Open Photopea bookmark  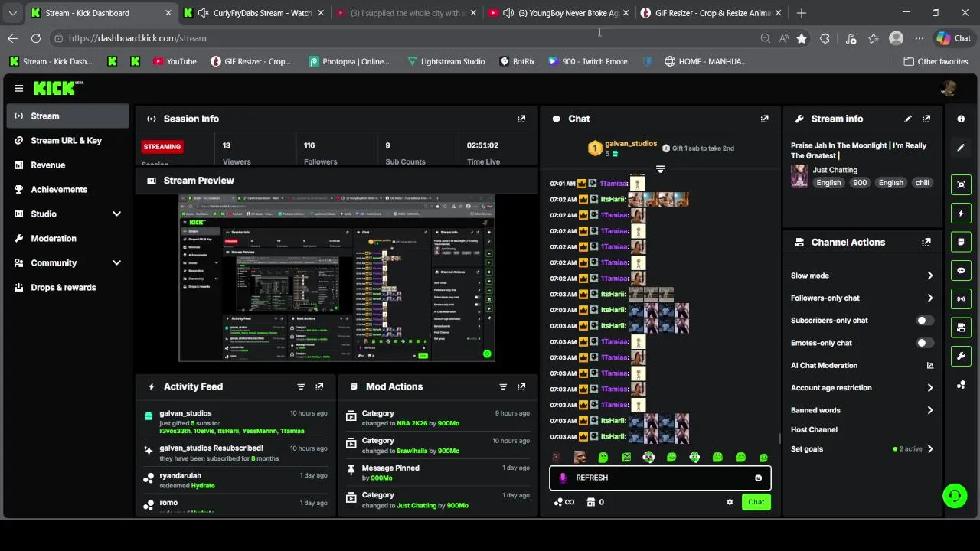349,61
